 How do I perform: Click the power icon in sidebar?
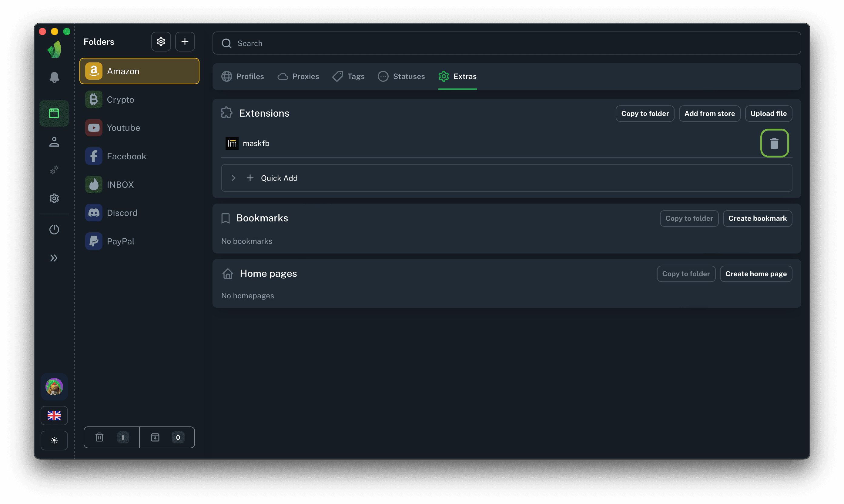tap(54, 230)
